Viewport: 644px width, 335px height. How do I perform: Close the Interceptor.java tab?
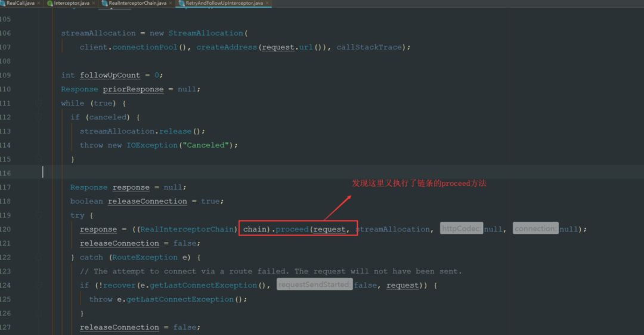(x=94, y=3)
